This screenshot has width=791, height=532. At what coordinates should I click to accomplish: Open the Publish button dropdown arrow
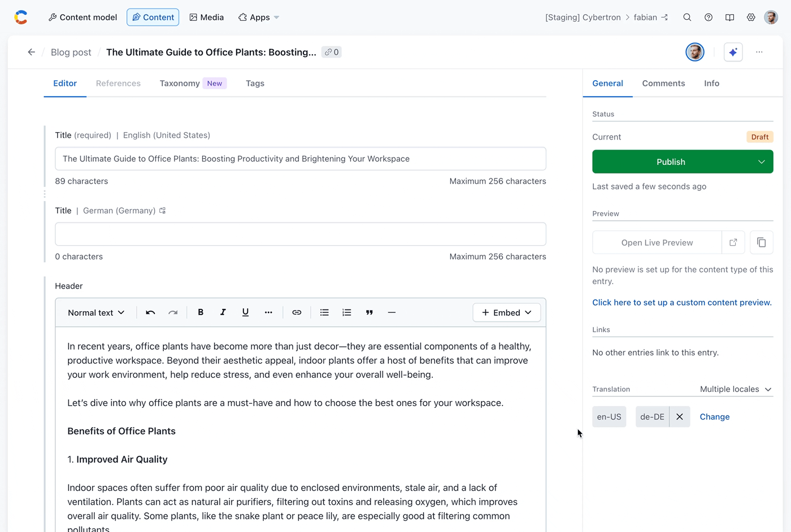point(763,162)
